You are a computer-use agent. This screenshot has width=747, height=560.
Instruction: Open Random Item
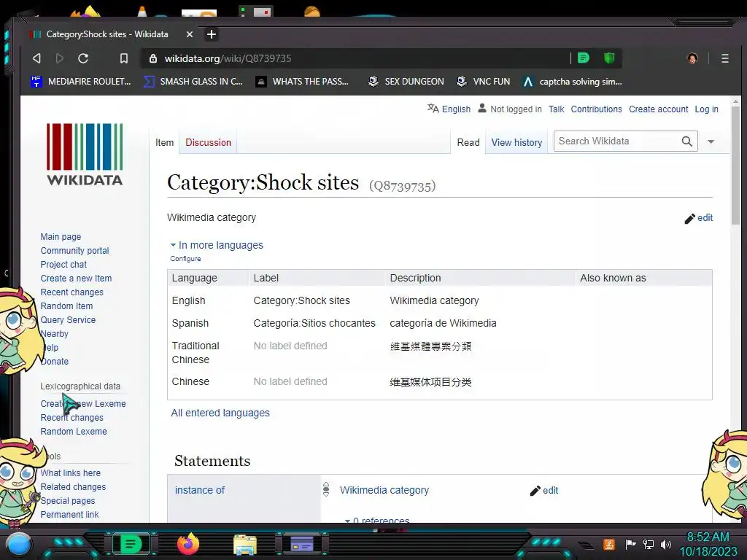click(x=66, y=306)
